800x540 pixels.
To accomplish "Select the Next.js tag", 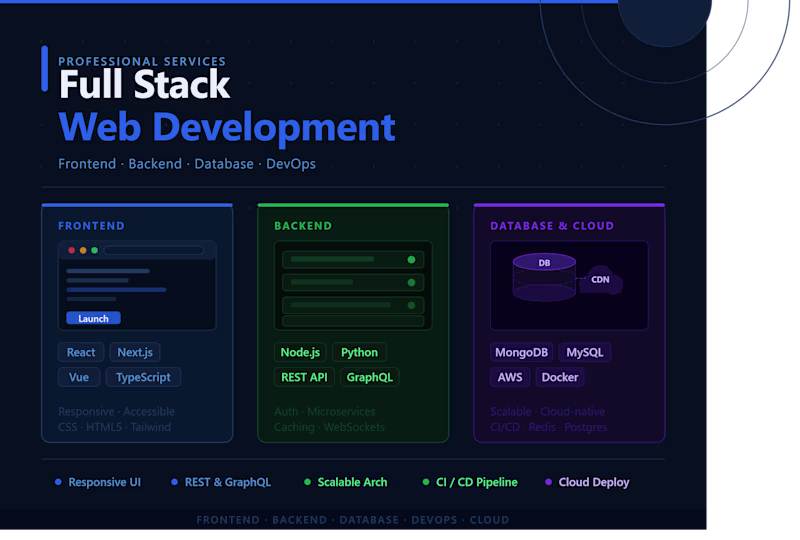I will [x=135, y=352].
